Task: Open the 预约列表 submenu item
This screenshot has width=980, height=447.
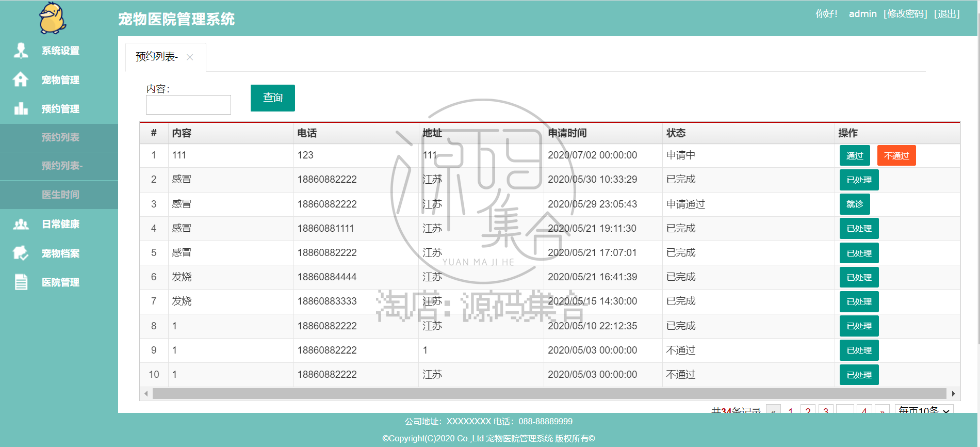Action: 59,137
